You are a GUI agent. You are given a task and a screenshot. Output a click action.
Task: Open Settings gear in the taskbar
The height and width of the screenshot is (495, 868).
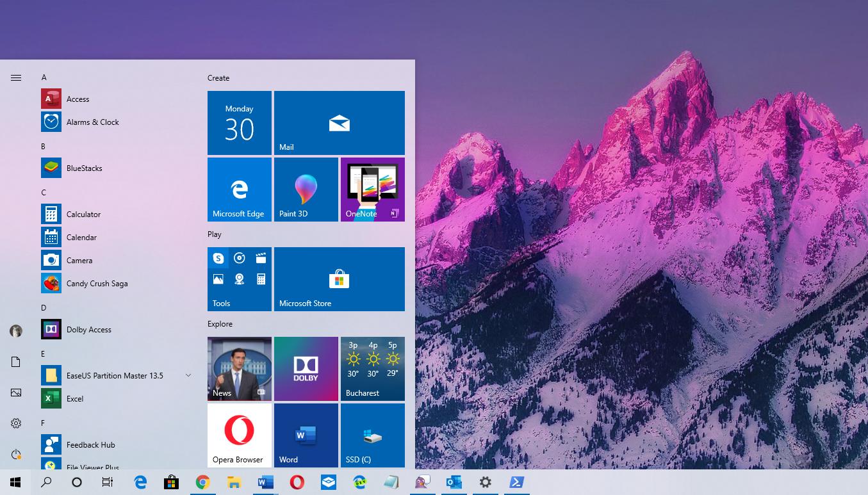pyautogui.click(x=486, y=482)
